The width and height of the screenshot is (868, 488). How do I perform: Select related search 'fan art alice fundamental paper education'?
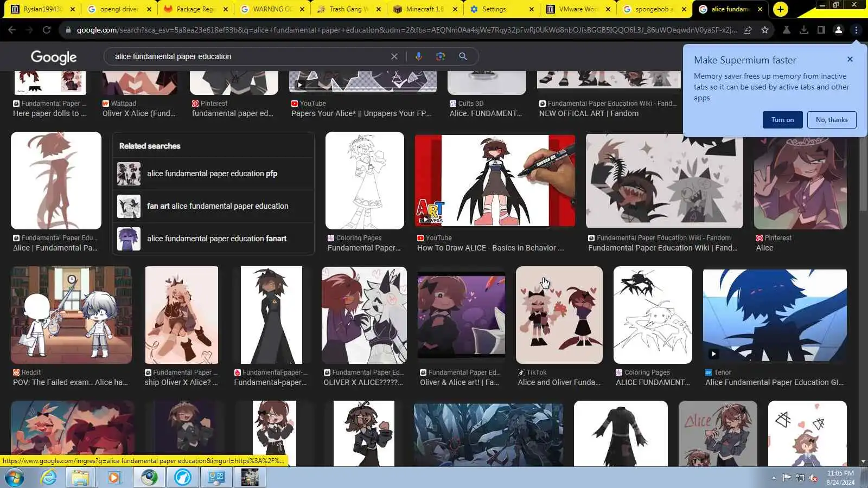pos(213,206)
